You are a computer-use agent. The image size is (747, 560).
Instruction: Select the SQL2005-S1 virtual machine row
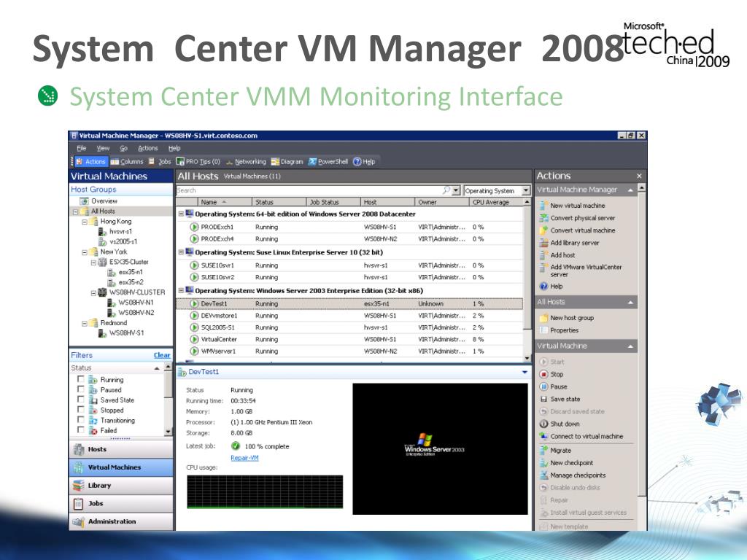349,327
